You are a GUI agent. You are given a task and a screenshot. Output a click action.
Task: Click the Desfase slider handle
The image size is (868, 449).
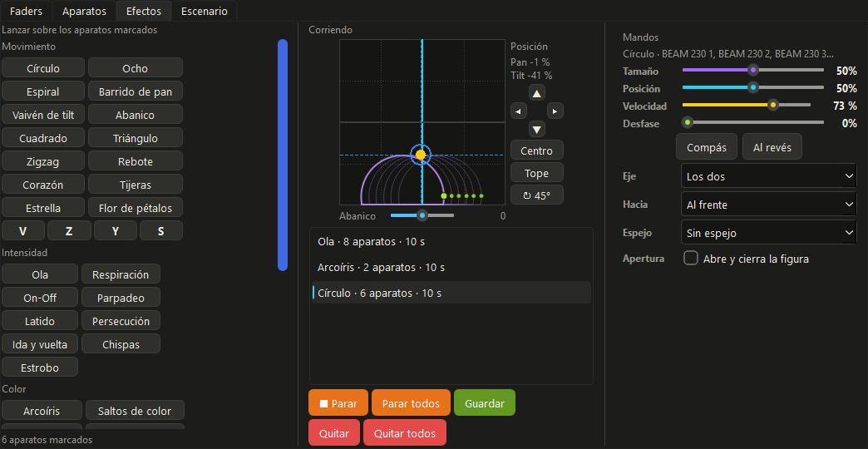pyautogui.click(x=688, y=123)
